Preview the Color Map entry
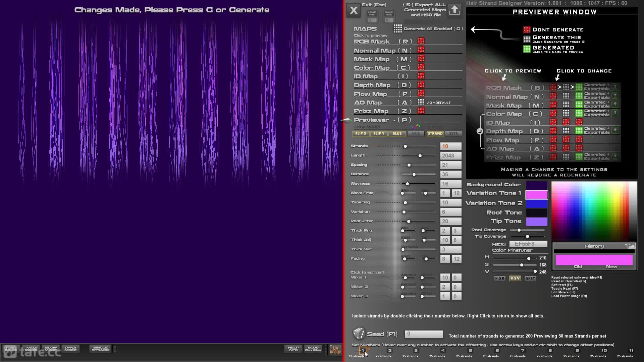This screenshot has width=644, height=362. [382, 68]
